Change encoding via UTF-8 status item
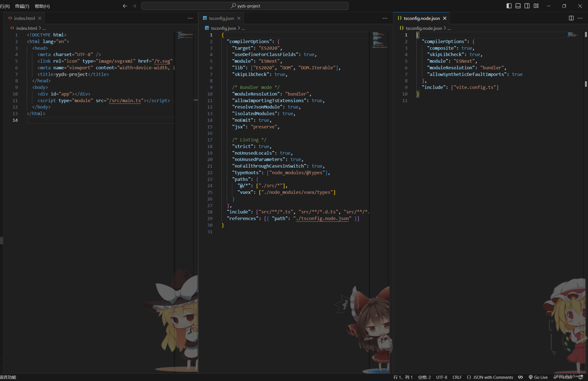 [x=442, y=377]
